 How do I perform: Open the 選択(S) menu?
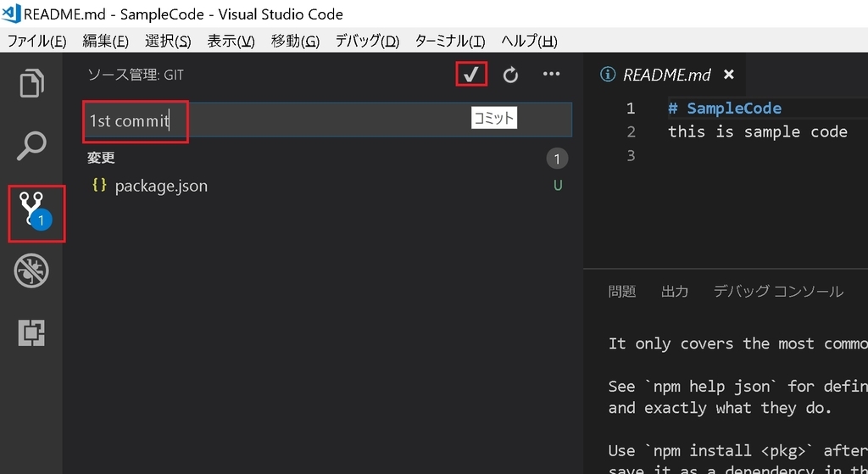click(168, 41)
